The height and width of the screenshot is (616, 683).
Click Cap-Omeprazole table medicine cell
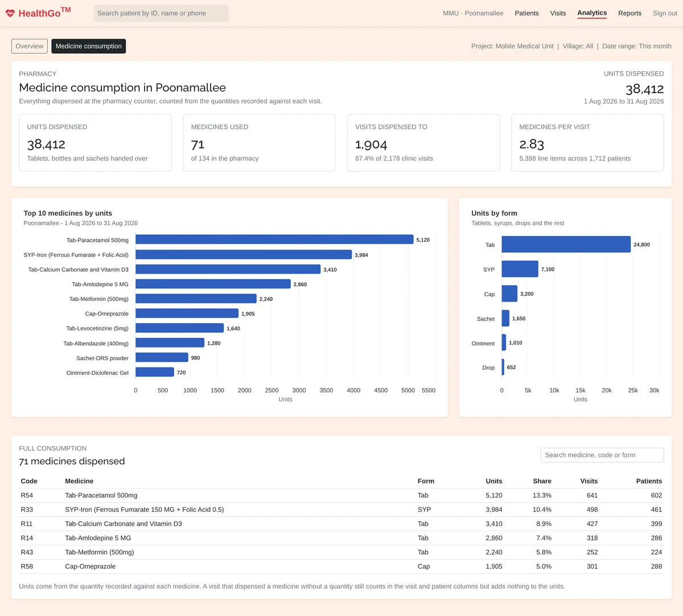click(90, 567)
